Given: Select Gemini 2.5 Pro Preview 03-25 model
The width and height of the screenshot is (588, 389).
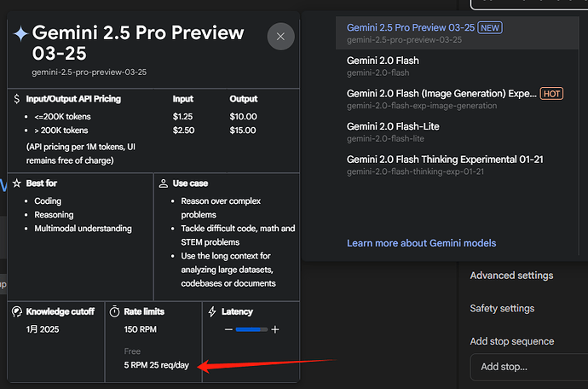Looking at the screenshot, I should tap(457, 32).
